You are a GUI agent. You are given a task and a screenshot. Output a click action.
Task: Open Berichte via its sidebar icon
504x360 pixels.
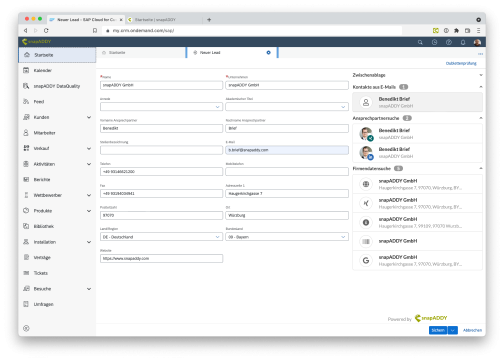tap(26, 179)
